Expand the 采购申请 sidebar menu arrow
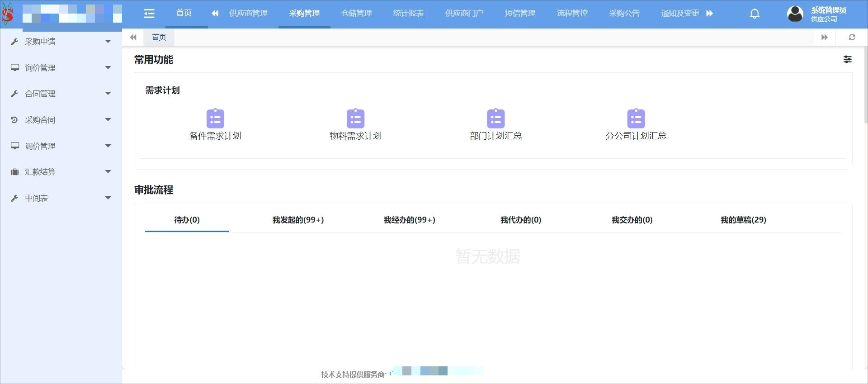 [x=108, y=42]
